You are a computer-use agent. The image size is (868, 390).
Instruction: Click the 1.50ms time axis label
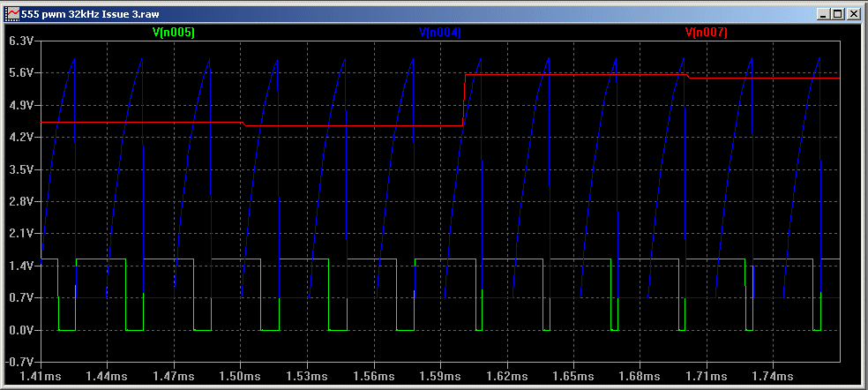241,376
